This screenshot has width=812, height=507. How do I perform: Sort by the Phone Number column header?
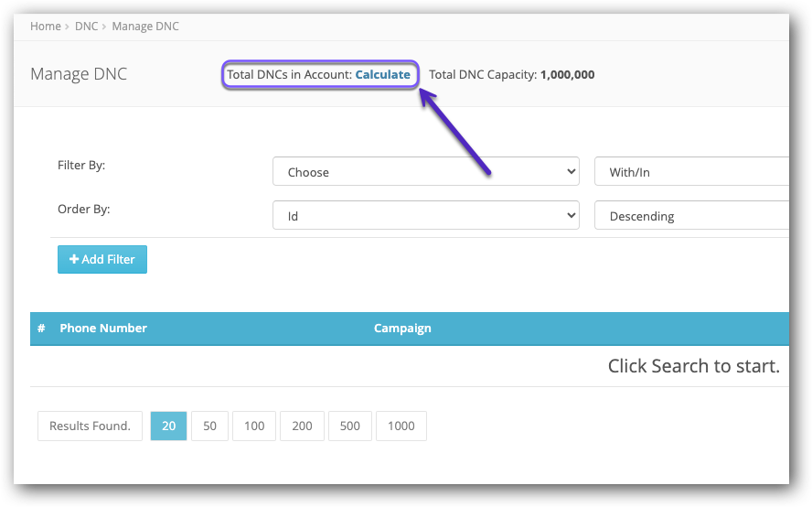[103, 329]
